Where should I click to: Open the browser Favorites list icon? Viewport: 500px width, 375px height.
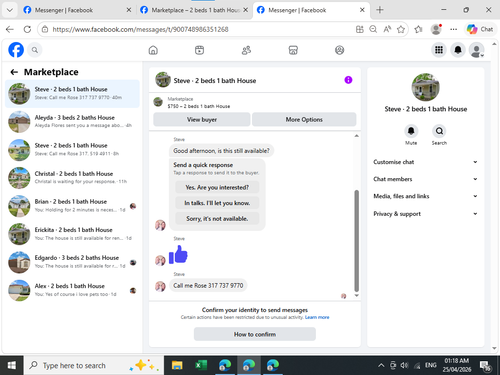(x=418, y=29)
